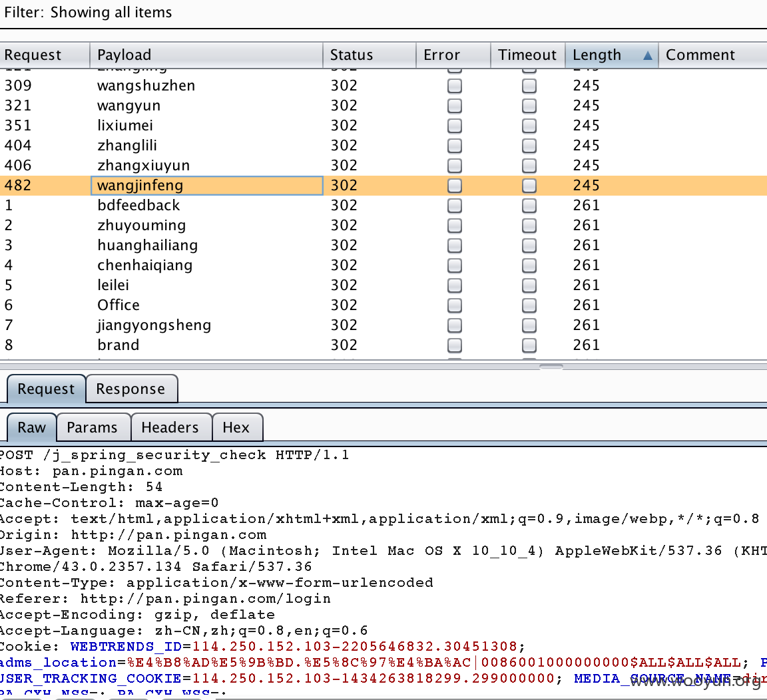Click the Accept-Language header line
Screen dimensions: 767x700
(x=184, y=631)
